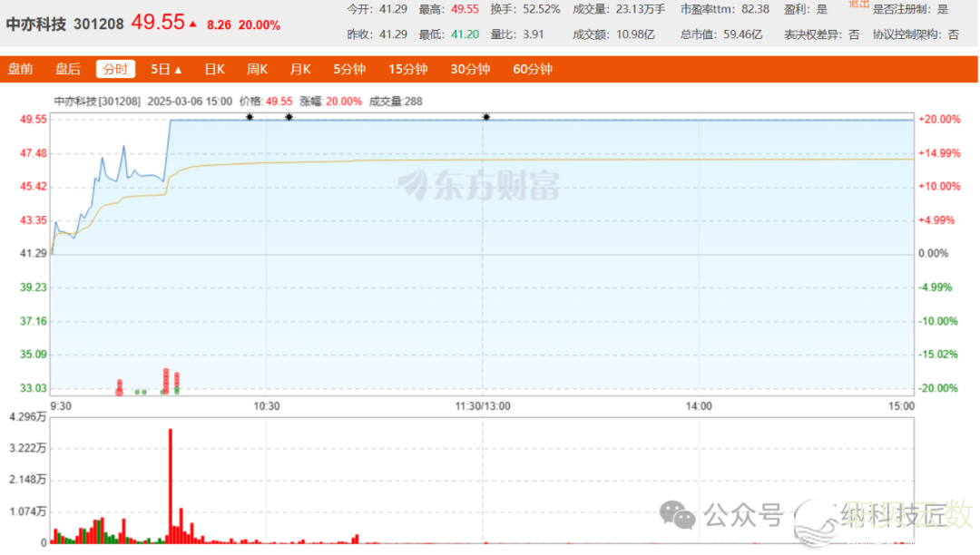This screenshot has height=555, width=980.
Task: Click the 市盈率ttm value 82.38
Action: [x=755, y=9]
